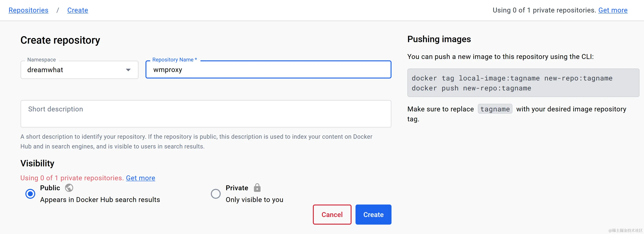The width and height of the screenshot is (644, 234).
Task: Click the lock icon next to Private
Action: pos(257,188)
